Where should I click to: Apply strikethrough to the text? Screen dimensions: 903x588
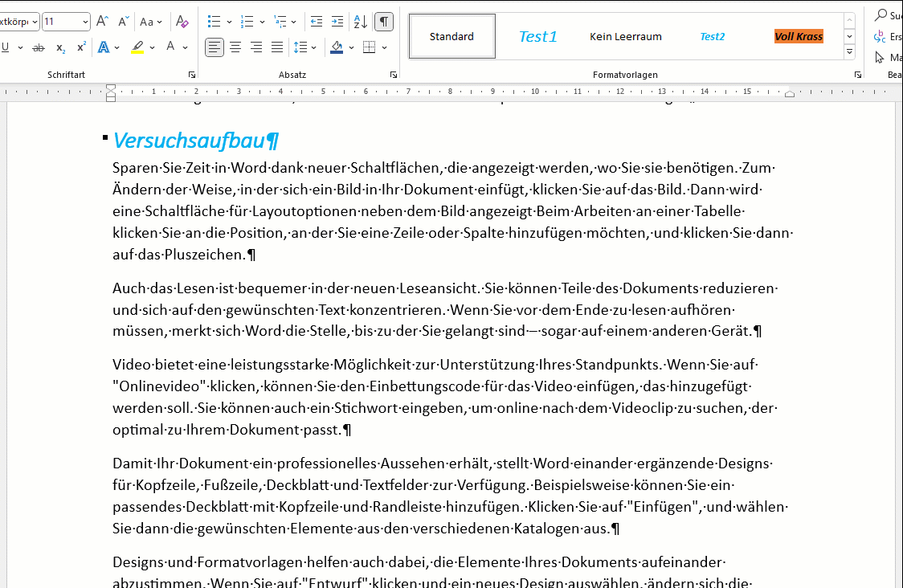coord(39,48)
